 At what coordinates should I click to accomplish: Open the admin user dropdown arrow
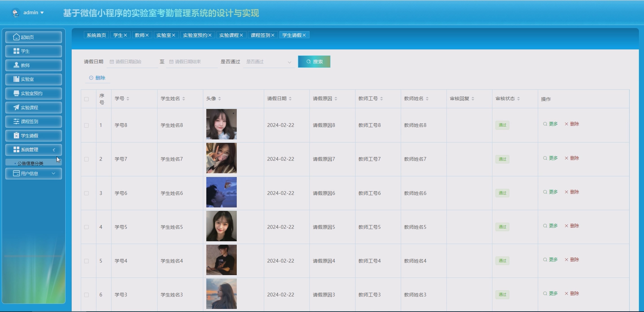point(42,13)
